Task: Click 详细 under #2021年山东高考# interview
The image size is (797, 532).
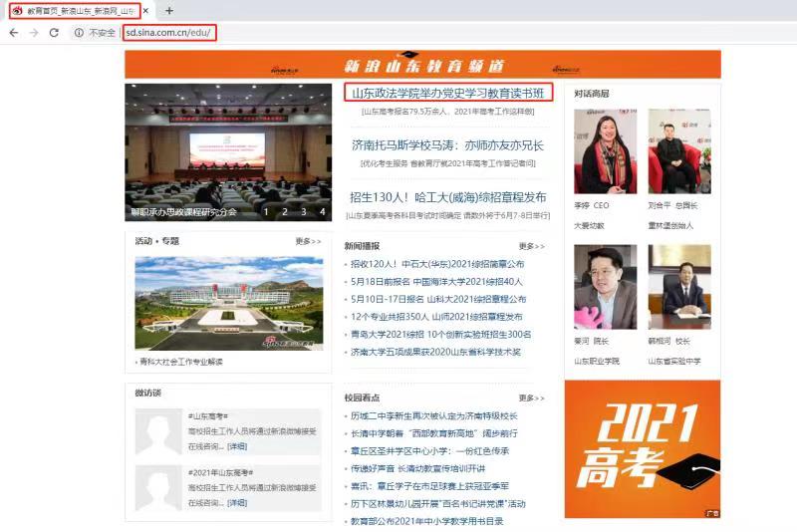Action: 237,503
